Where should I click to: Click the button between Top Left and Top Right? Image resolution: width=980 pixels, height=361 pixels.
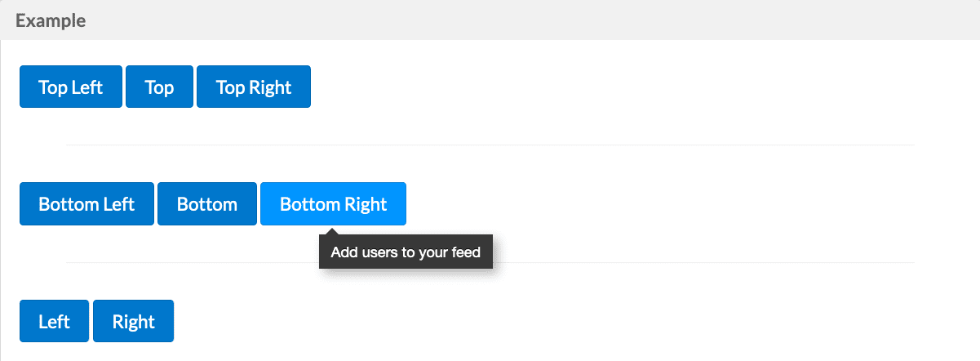(159, 87)
